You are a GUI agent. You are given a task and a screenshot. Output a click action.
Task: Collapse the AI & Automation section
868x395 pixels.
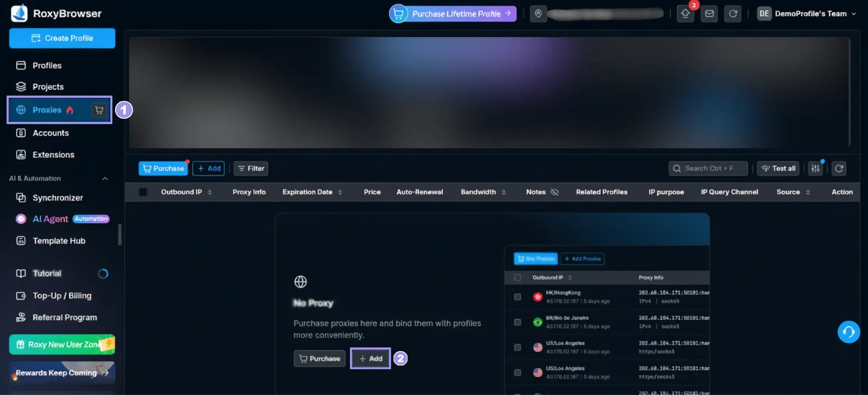[105, 178]
